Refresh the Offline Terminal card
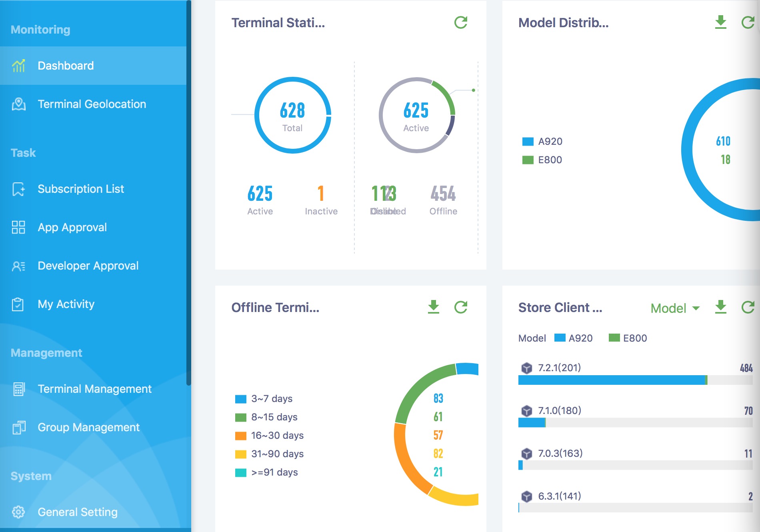760x532 pixels. [461, 307]
